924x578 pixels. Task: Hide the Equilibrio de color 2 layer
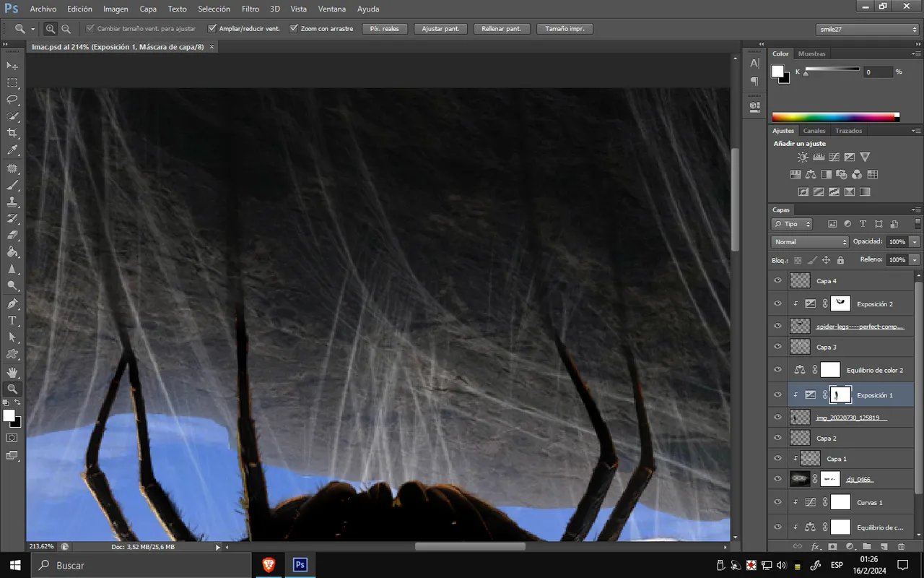coord(777,370)
